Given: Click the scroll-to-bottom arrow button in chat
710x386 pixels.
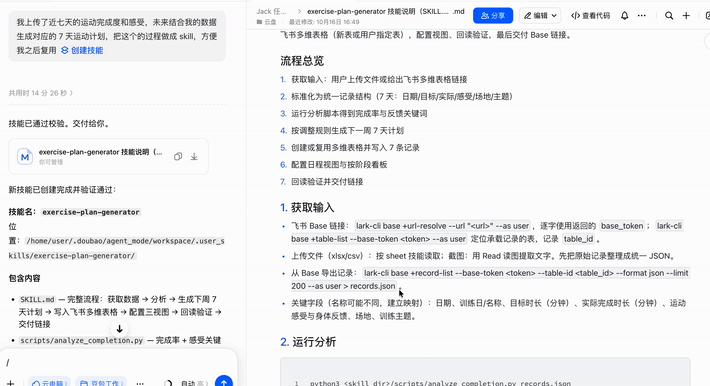Looking at the screenshot, I should tap(120, 329).
